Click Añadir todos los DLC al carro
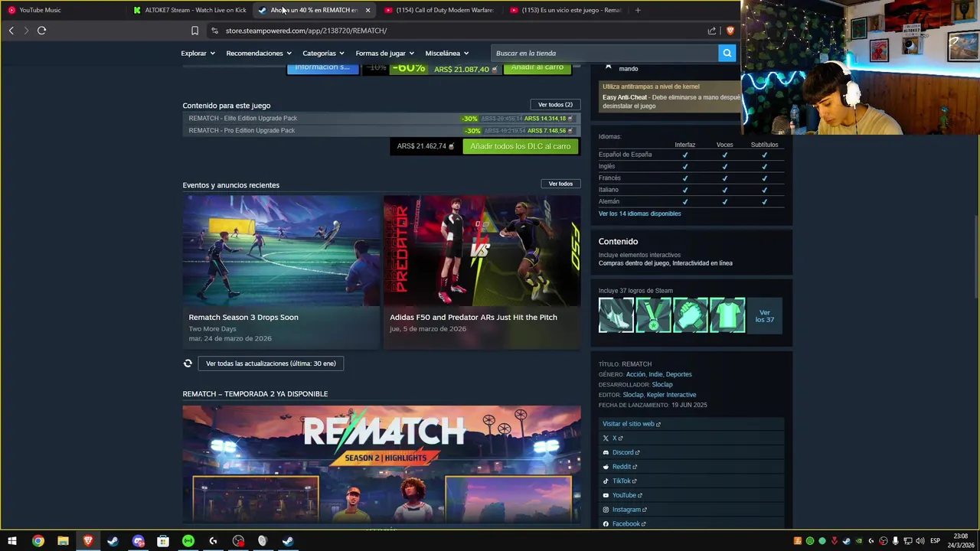Image resolution: width=980 pixels, height=551 pixels. point(521,146)
